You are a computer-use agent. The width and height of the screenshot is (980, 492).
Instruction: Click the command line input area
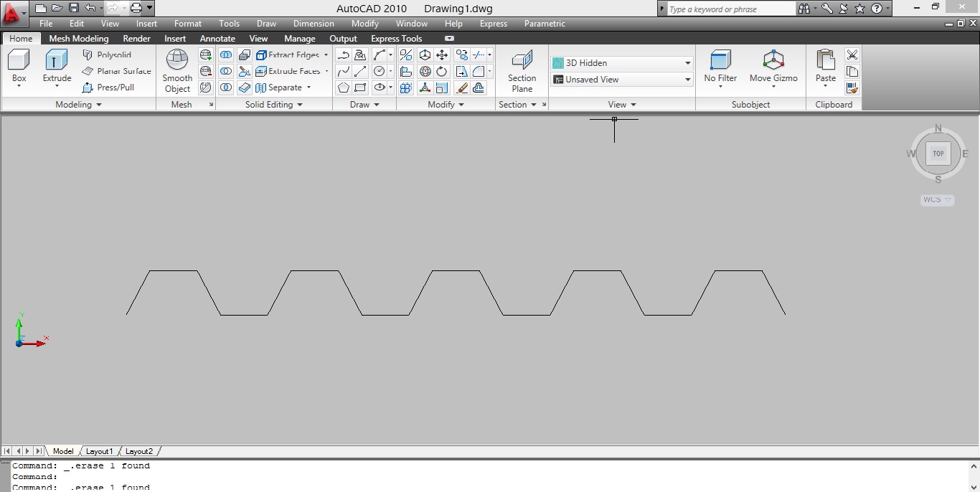coord(490,476)
